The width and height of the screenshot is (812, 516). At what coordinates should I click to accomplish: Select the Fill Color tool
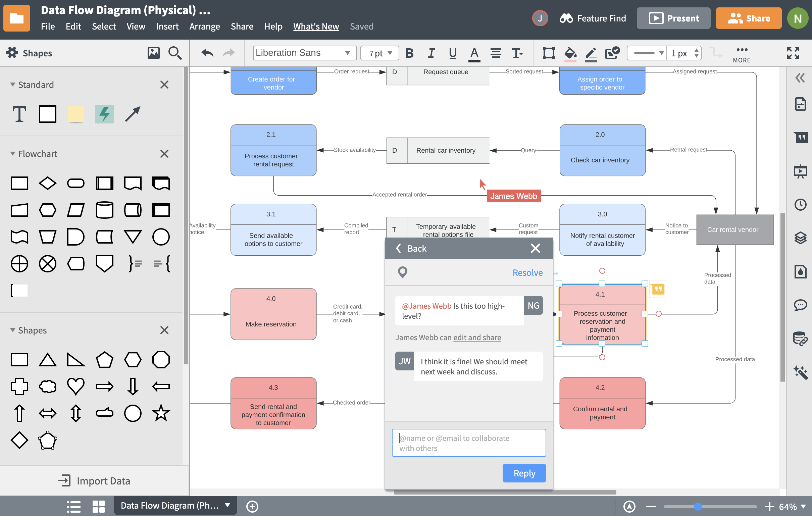(x=569, y=53)
